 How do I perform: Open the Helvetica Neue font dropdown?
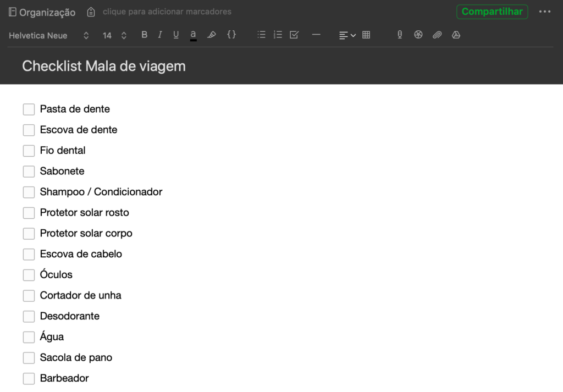[49, 36]
